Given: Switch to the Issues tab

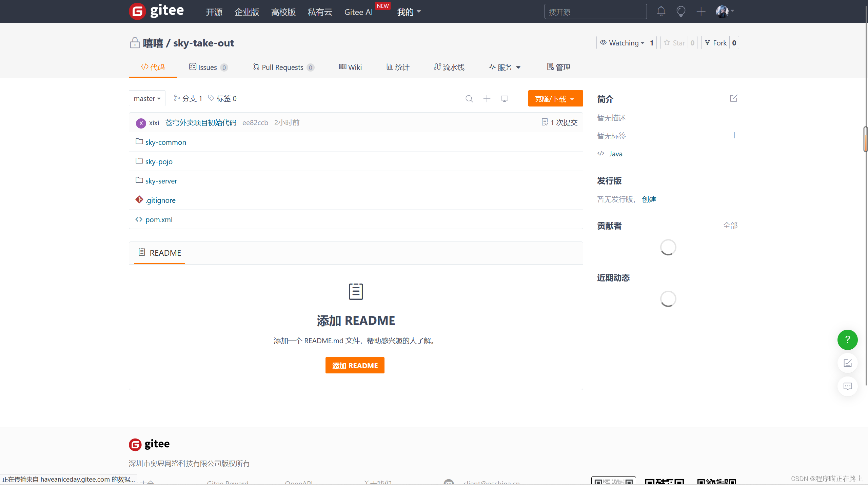Looking at the screenshot, I should (x=208, y=67).
